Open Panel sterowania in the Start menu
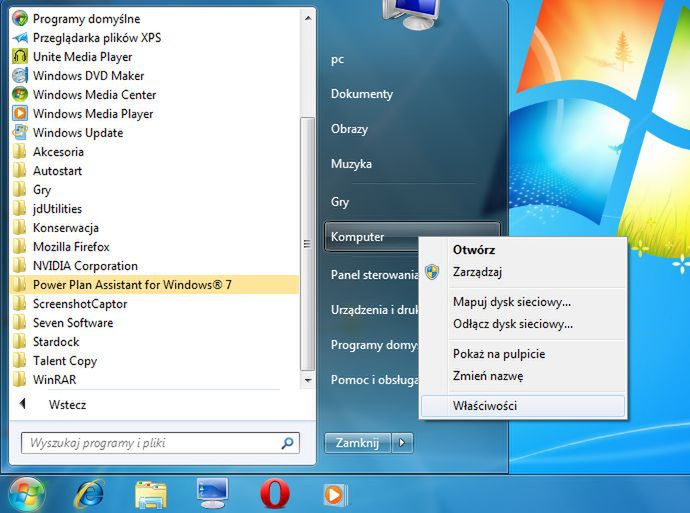Screen dimensions: 690x513 (374, 275)
